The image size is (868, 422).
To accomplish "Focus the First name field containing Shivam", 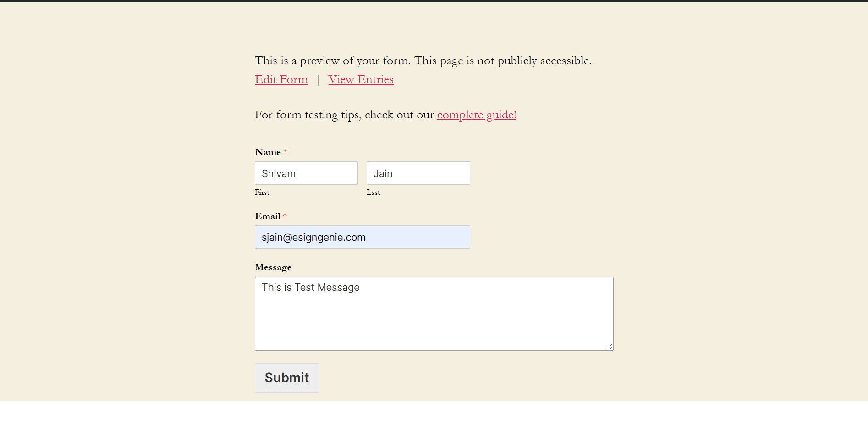I will click(306, 173).
